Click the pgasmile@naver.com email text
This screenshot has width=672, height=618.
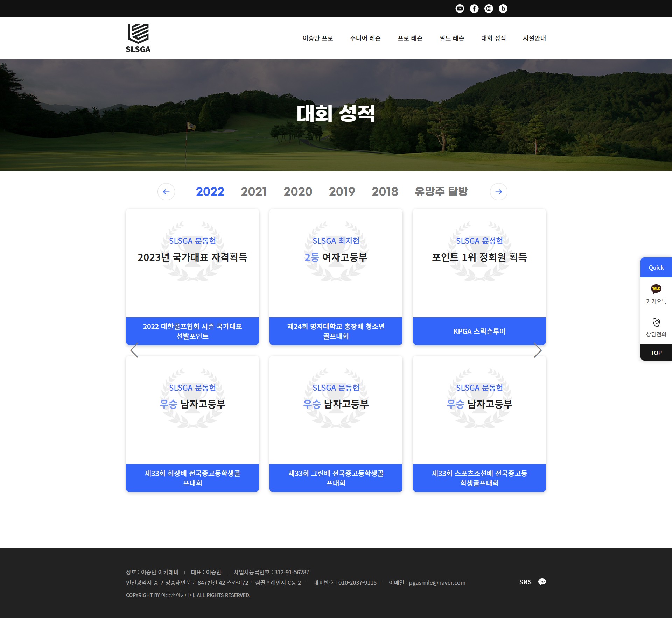tap(437, 583)
